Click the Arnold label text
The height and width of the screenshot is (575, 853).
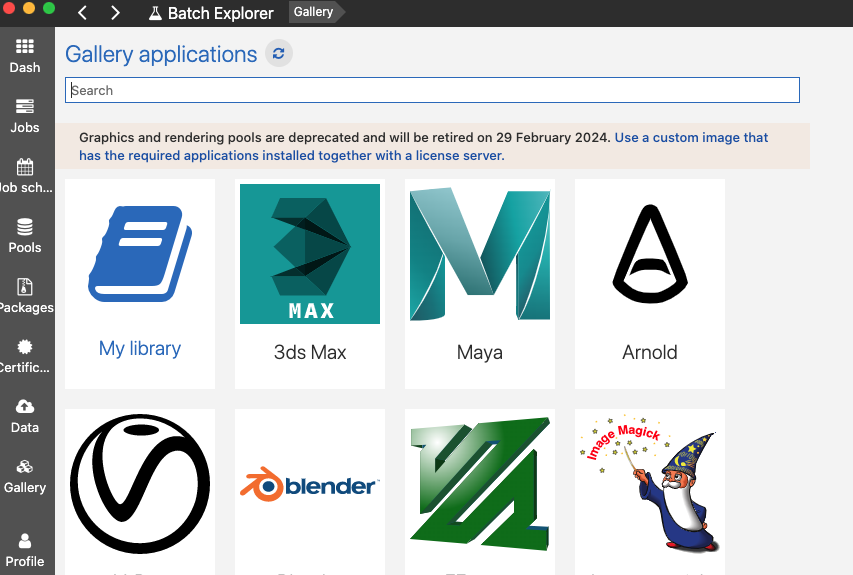pyautogui.click(x=650, y=353)
